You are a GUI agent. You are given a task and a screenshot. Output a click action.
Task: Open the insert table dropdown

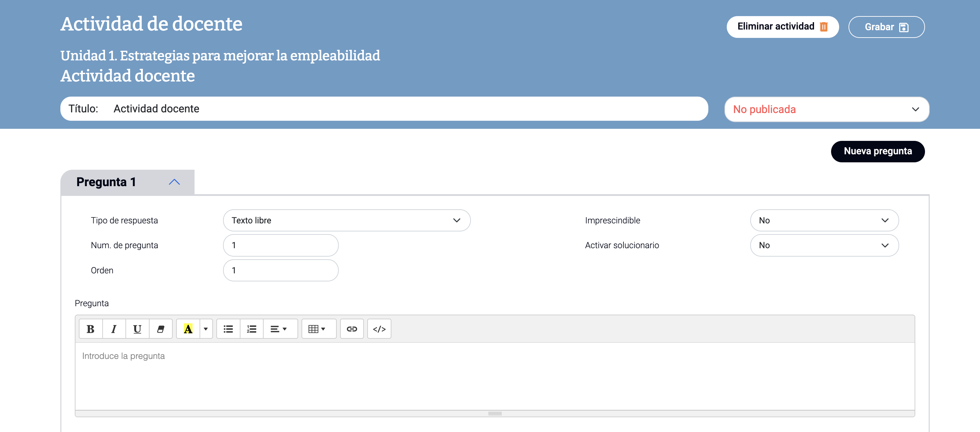(317, 329)
